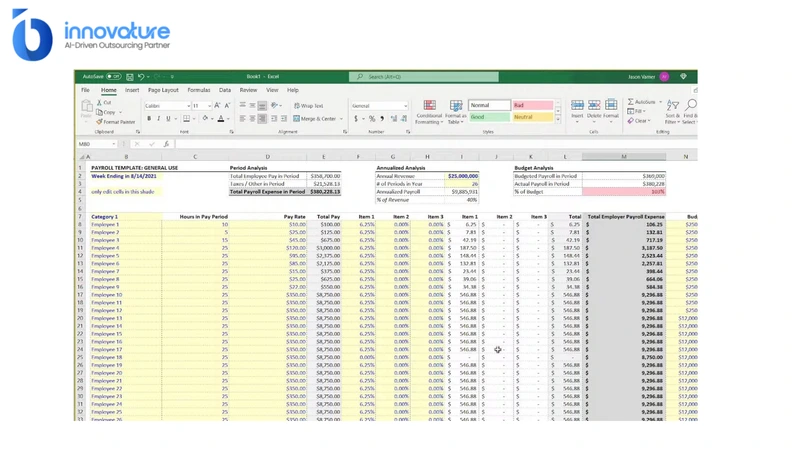
Task: Increase font size with the larger A icon
Action: coord(217,106)
